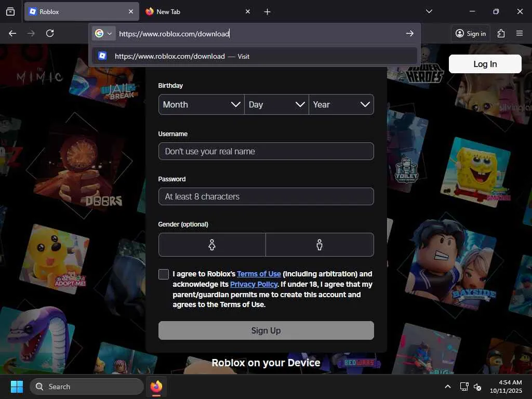532x399 pixels.
Task: Click the Firefox taskbar icon
Action: [156, 387]
